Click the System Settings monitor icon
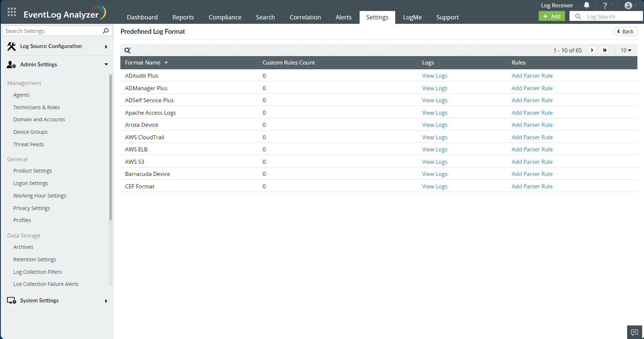This screenshot has height=339, width=644. (x=12, y=301)
